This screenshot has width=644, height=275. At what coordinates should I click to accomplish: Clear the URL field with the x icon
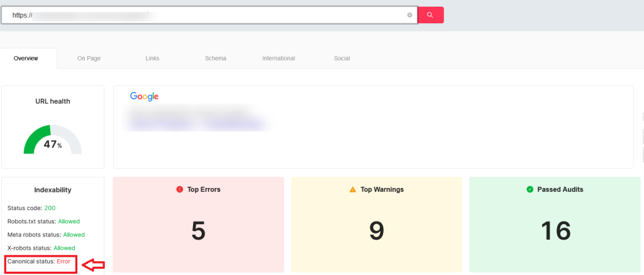pyautogui.click(x=409, y=15)
